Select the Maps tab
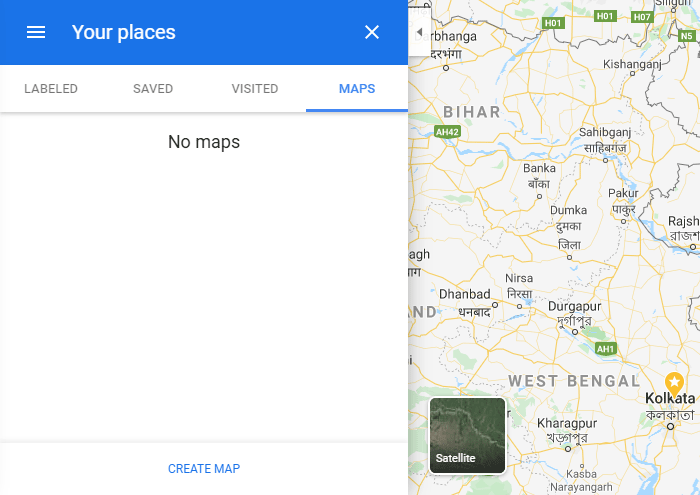Viewport: 700px width, 495px height. [357, 89]
